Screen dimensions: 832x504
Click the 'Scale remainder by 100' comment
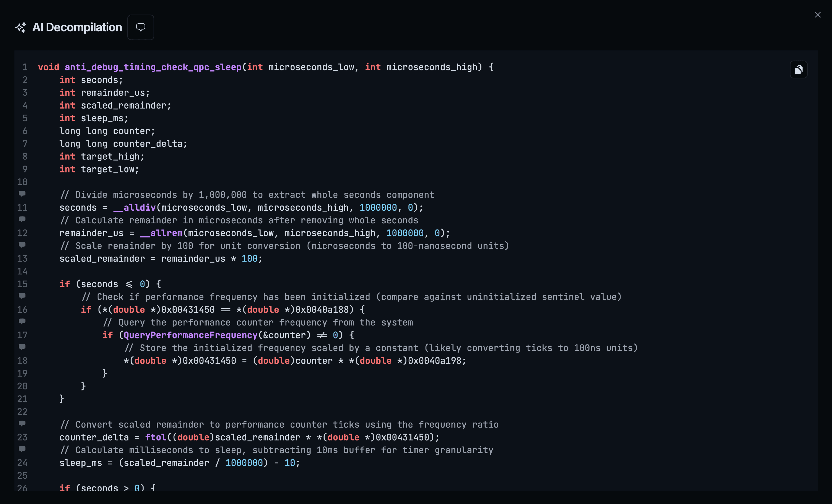point(284,246)
